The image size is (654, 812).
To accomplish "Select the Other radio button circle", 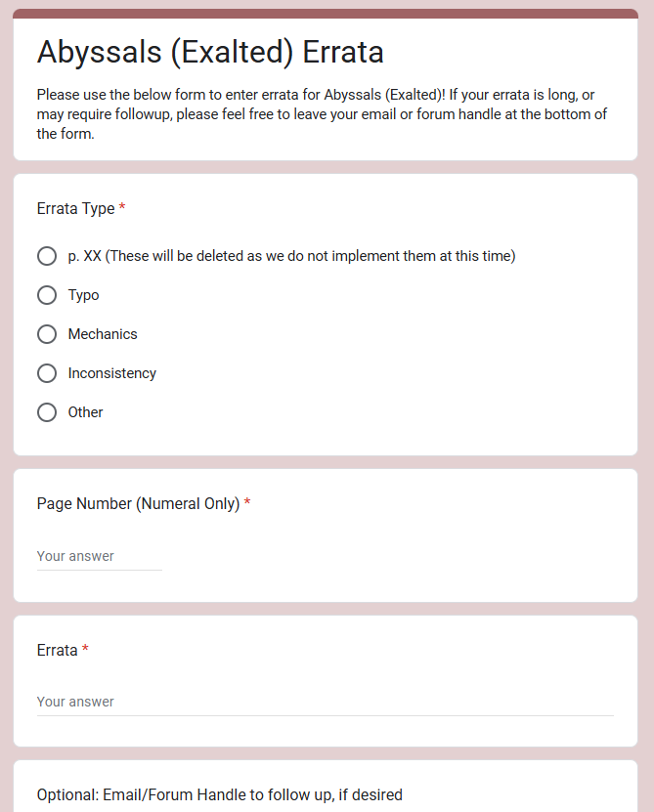I will pos(47,412).
